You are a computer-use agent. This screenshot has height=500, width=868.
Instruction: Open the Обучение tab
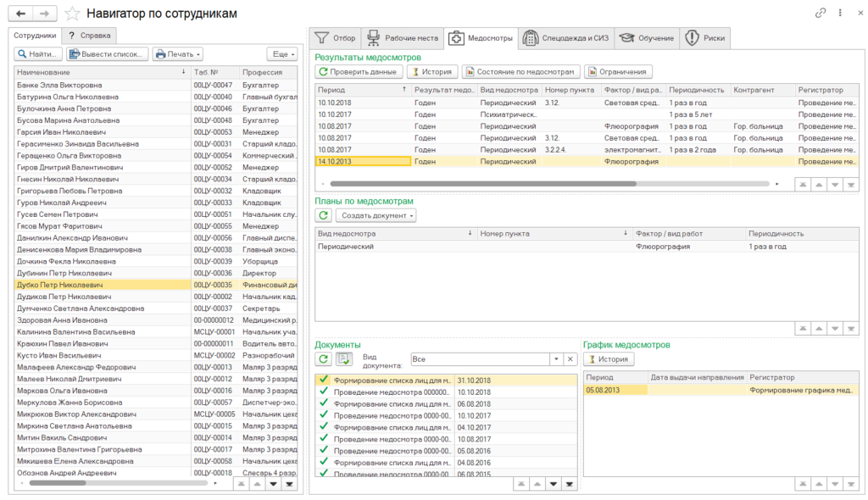(x=647, y=38)
